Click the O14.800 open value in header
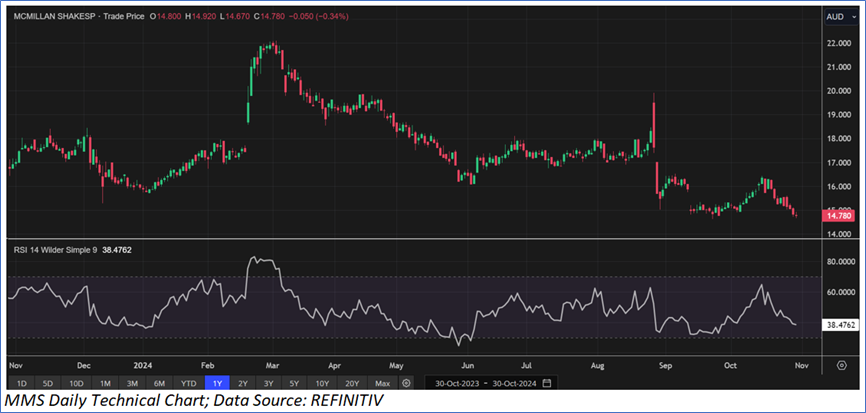 click(165, 17)
